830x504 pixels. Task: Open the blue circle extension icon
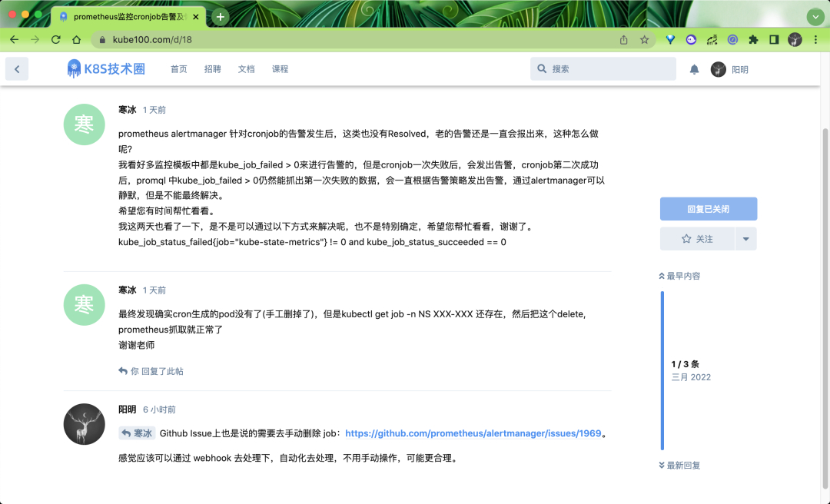(732, 40)
